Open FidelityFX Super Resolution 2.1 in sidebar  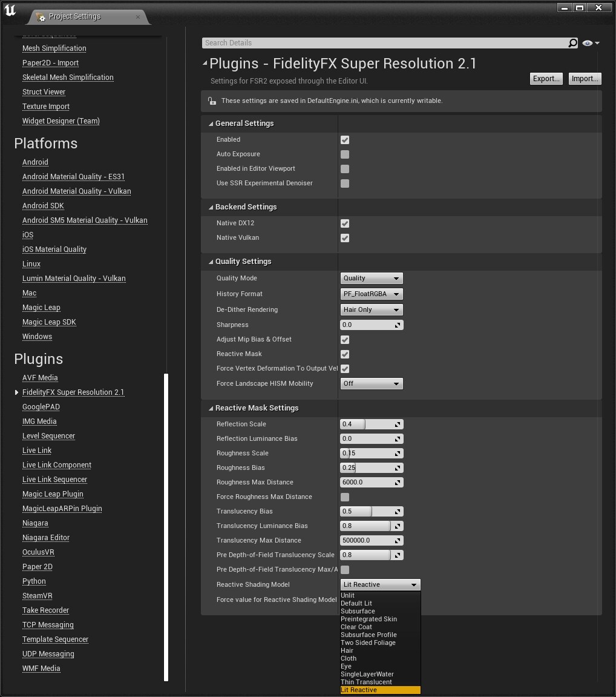tap(73, 392)
